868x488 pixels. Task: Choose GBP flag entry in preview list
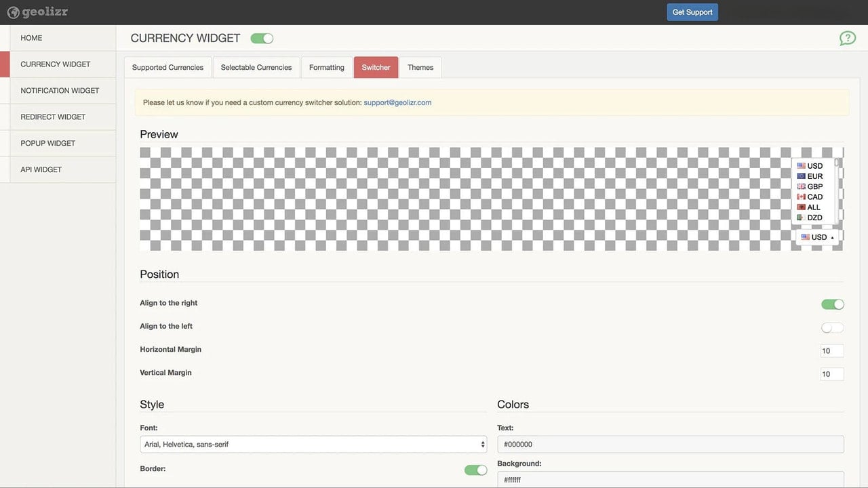[x=810, y=186]
